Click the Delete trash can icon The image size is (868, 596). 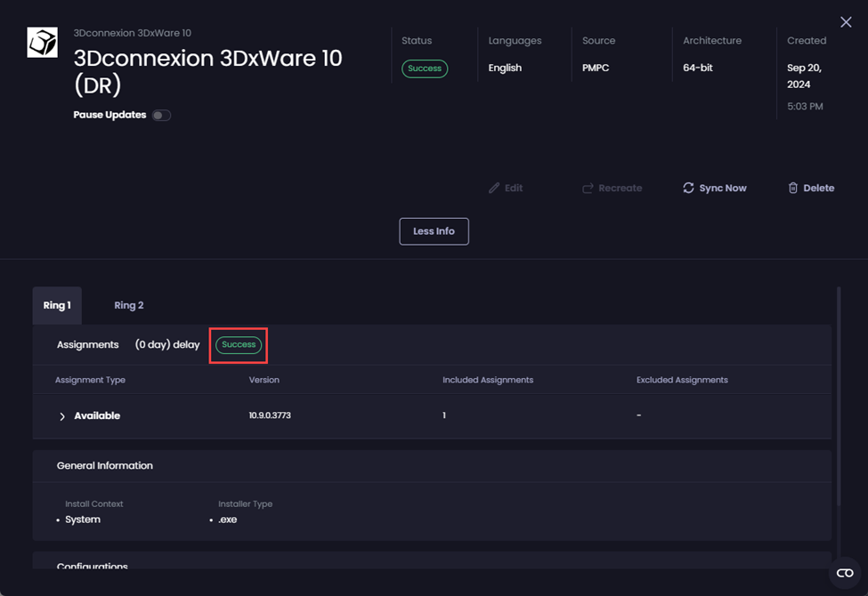[x=792, y=188]
